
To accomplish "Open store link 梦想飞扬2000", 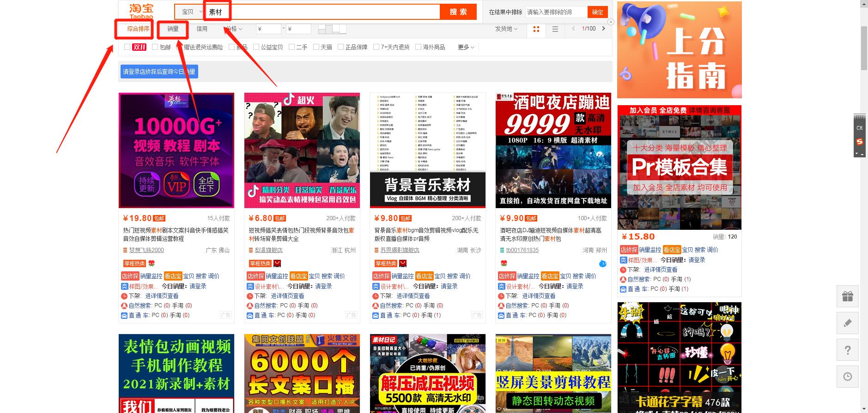I will tap(146, 250).
